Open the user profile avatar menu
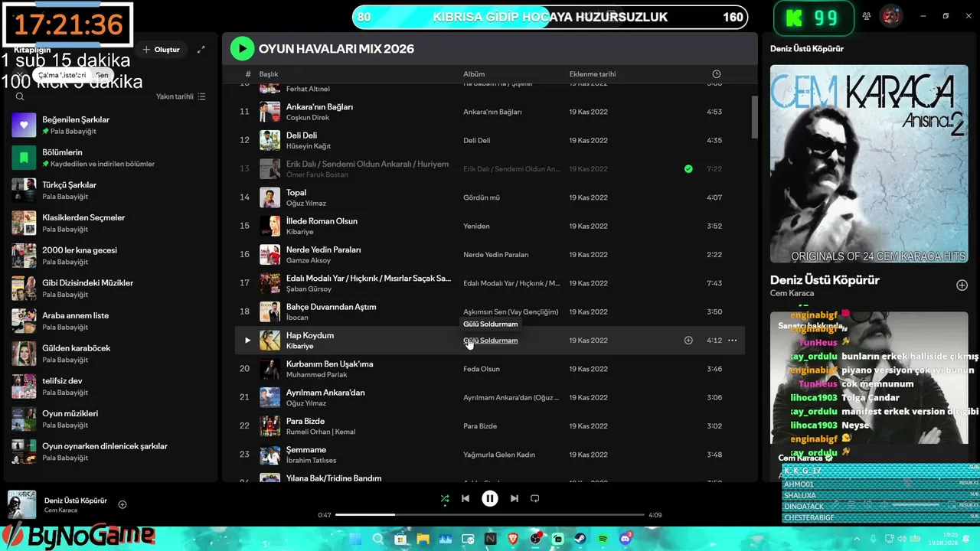This screenshot has width=980, height=551. [890, 16]
